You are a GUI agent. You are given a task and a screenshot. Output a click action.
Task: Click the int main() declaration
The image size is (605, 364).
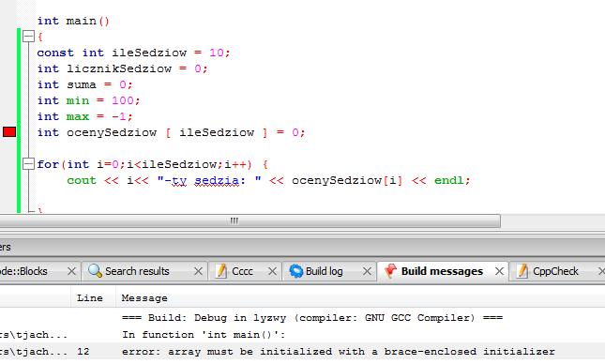point(73,21)
